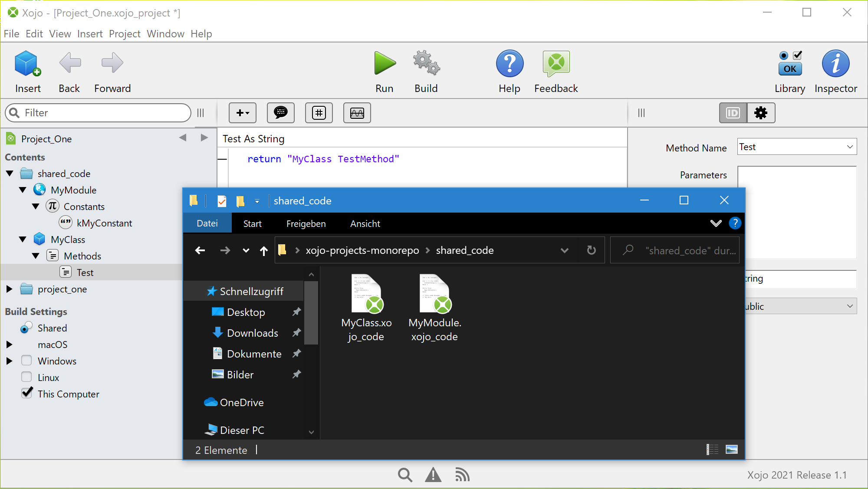Open OneDrive in Explorer sidebar
Viewport: 868px width, 489px height.
tap(241, 402)
